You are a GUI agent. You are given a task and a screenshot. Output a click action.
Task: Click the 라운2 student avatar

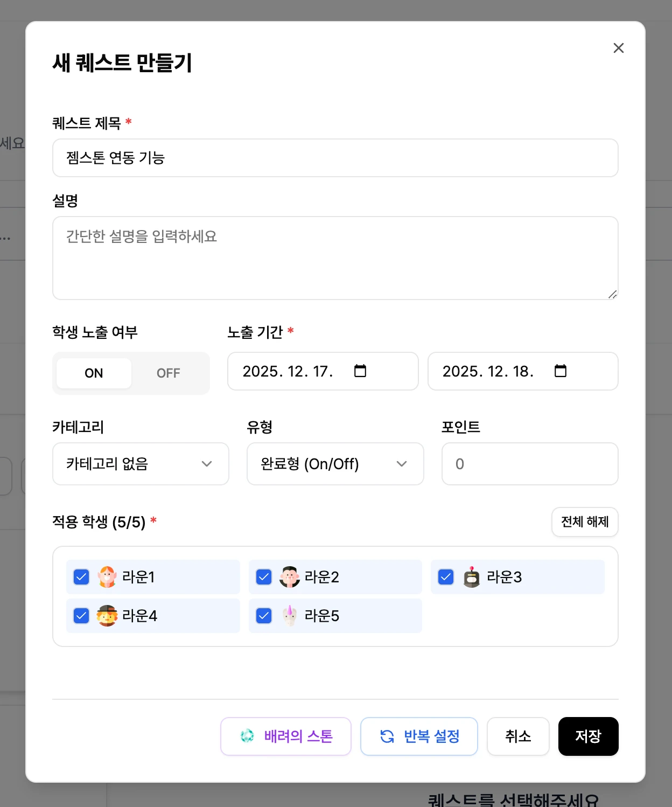coord(290,577)
